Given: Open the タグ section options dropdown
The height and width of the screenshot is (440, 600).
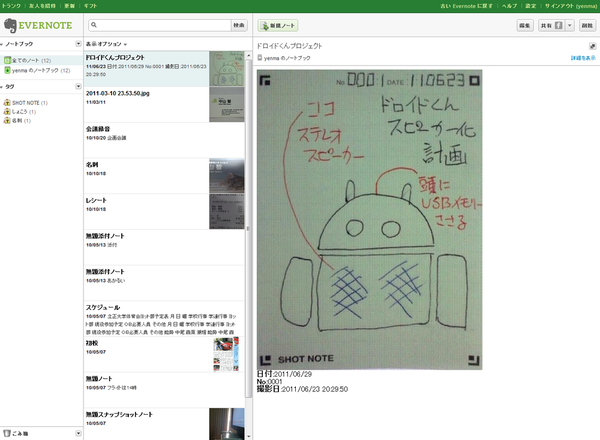Looking at the screenshot, I should (78, 86).
